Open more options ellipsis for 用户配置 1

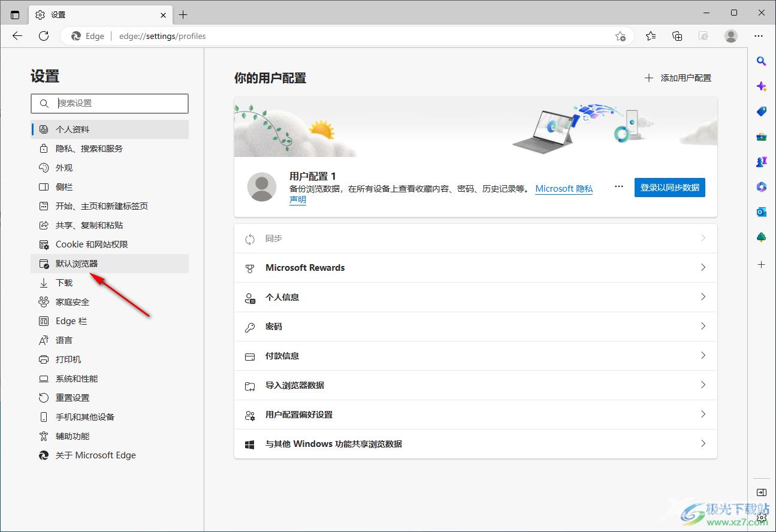(619, 187)
